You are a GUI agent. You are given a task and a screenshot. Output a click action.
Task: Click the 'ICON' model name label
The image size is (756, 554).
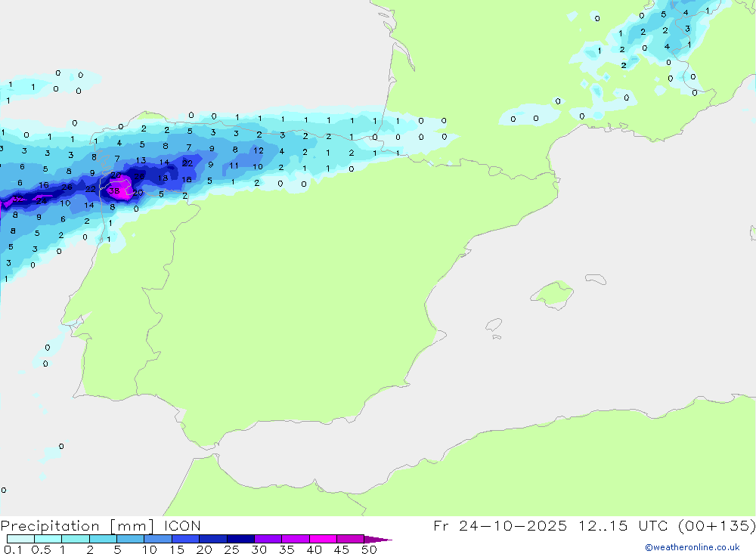181,526
